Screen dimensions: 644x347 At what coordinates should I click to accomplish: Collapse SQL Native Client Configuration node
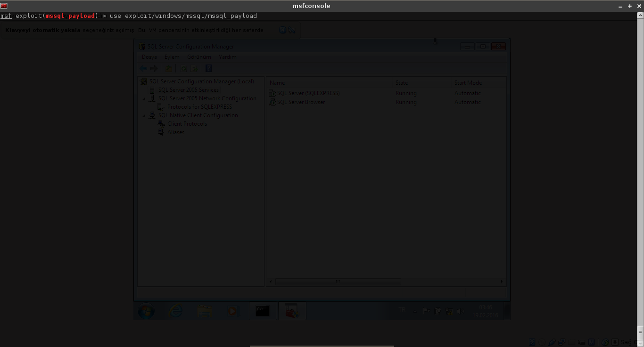point(144,116)
